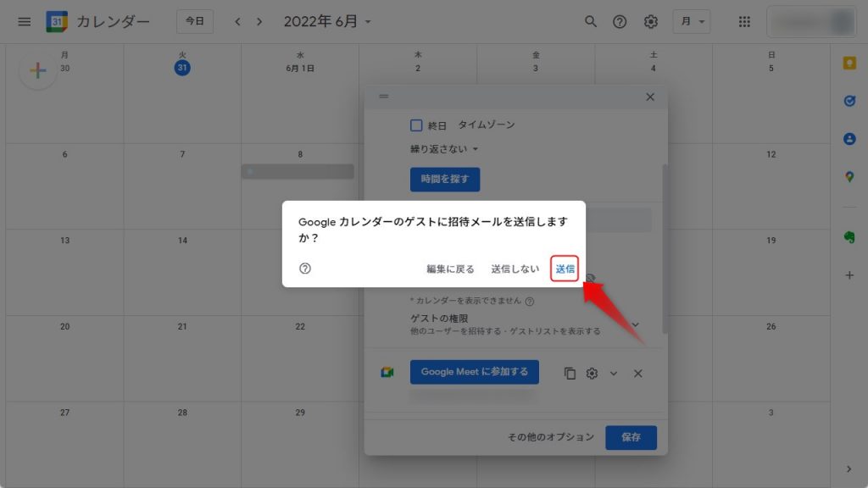Open the Google apps grid icon
868x488 pixels.
[x=744, y=21]
